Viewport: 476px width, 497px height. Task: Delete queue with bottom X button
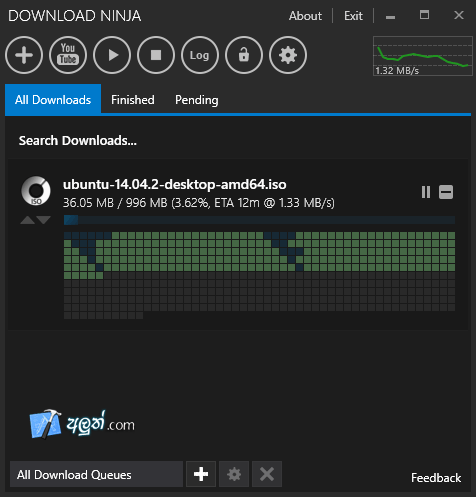(267, 474)
